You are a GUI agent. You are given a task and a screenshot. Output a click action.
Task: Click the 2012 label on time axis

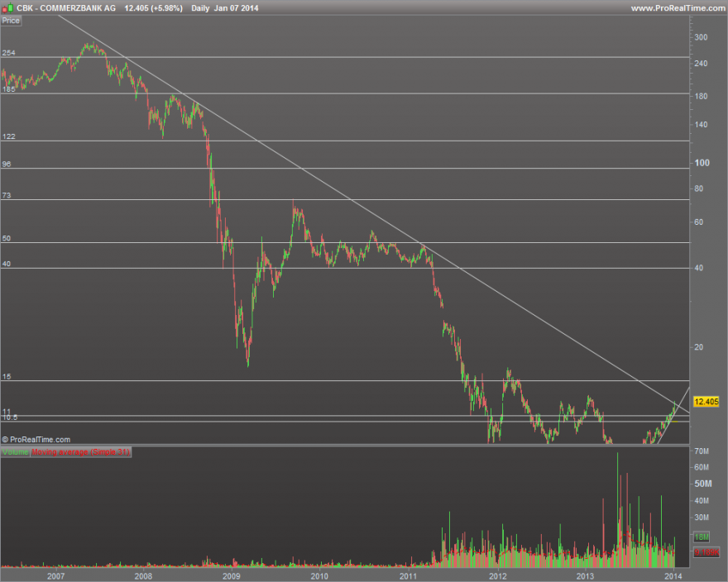(498, 576)
